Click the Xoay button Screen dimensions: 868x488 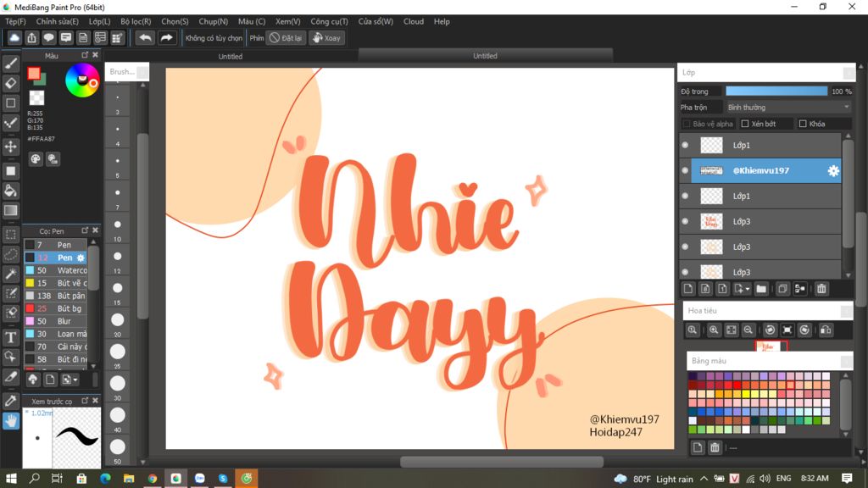327,37
